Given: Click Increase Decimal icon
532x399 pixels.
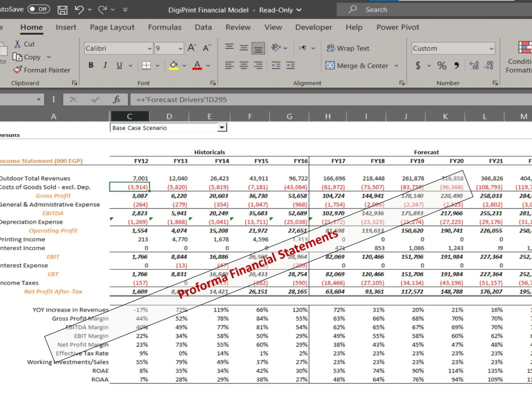Looking at the screenshot, I should (x=474, y=65).
